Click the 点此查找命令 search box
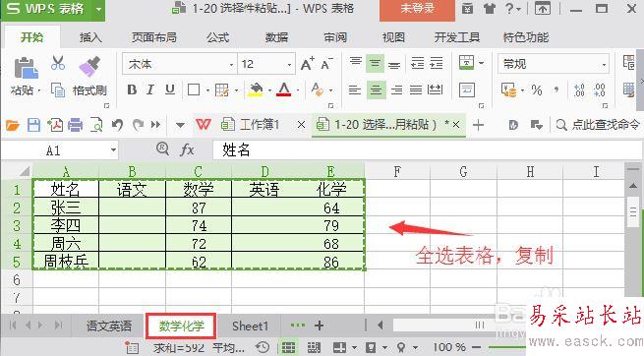644x356 pixels. click(598, 125)
